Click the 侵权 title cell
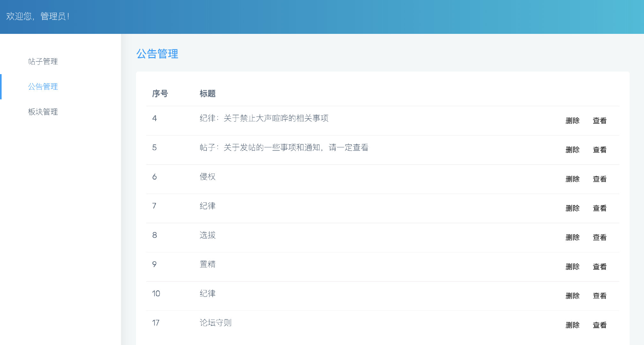This screenshot has width=644, height=345. pyautogui.click(x=208, y=177)
